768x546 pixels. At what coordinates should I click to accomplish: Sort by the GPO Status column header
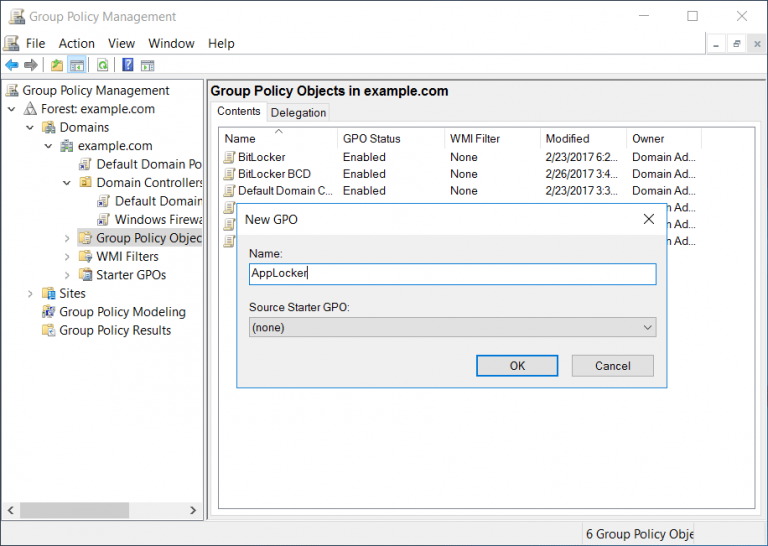tap(391, 139)
